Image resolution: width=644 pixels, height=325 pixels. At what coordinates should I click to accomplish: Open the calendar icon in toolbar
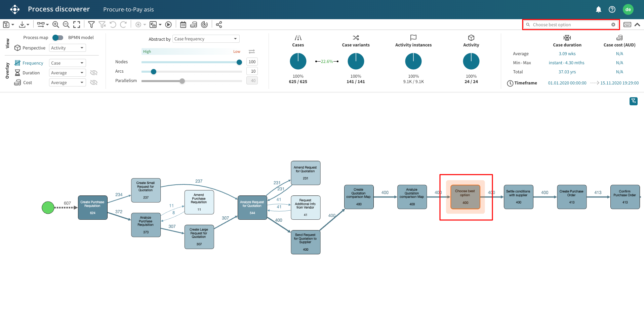(183, 25)
